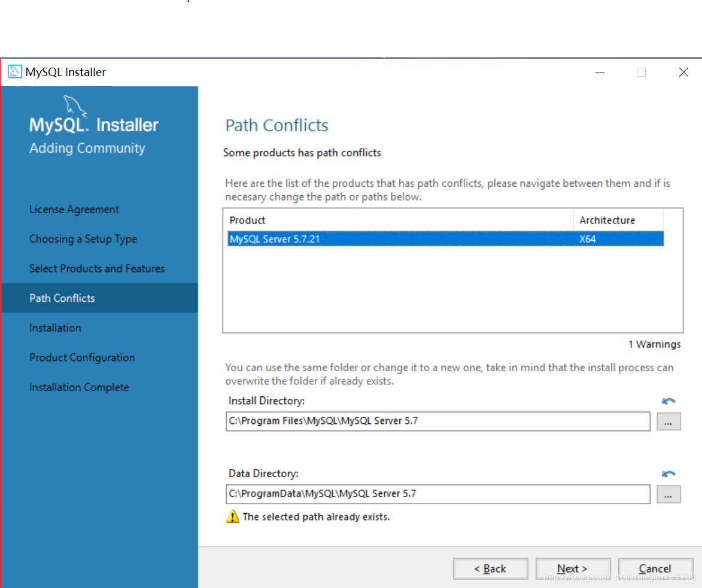Minimize the MySQL Installer window
Screen dimensions: 702x588
click(x=600, y=72)
